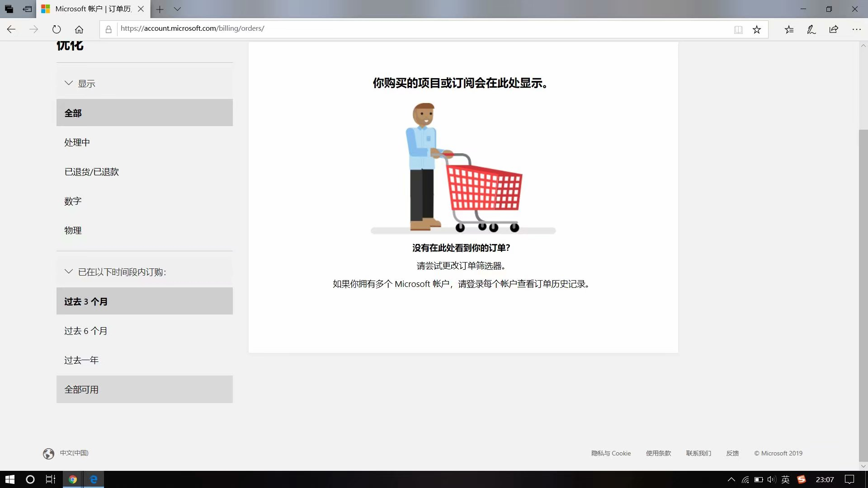
Task: Click the home icon in toolbar
Action: point(79,29)
